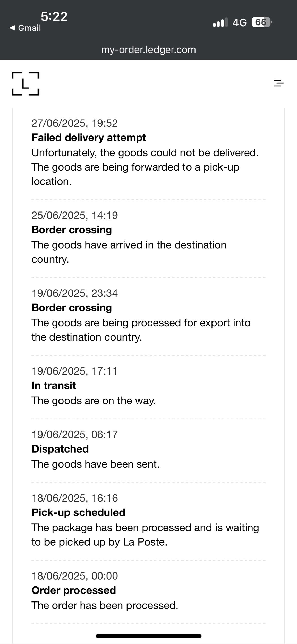Click the Dispatched status heading
Image resolution: width=297 pixels, height=644 pixels.
click(x=60, y=449)
